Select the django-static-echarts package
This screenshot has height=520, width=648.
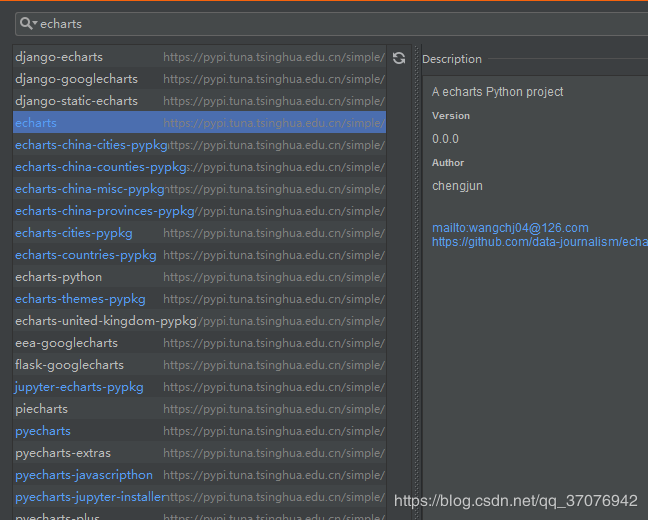(200, 101)
